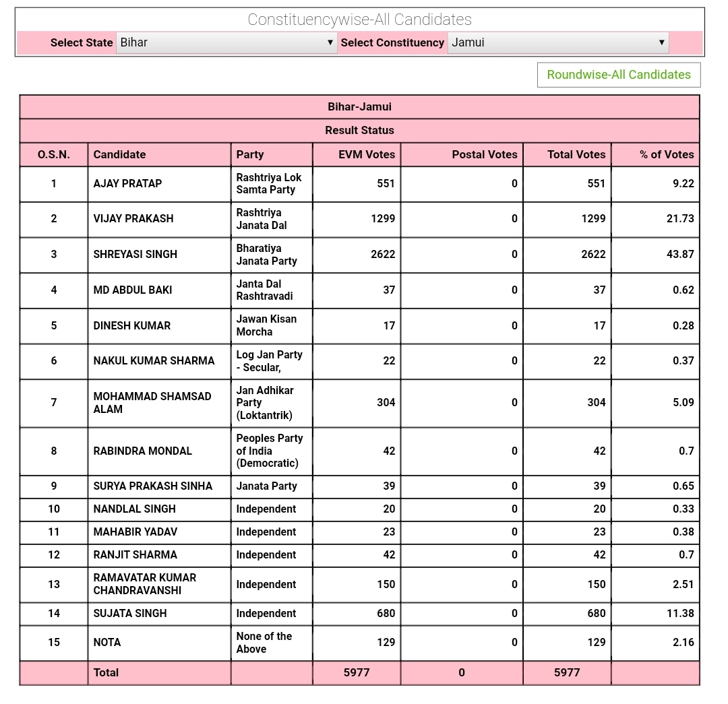Click the % of Votes column header
728x704 pixels.
tap(666, 154)
